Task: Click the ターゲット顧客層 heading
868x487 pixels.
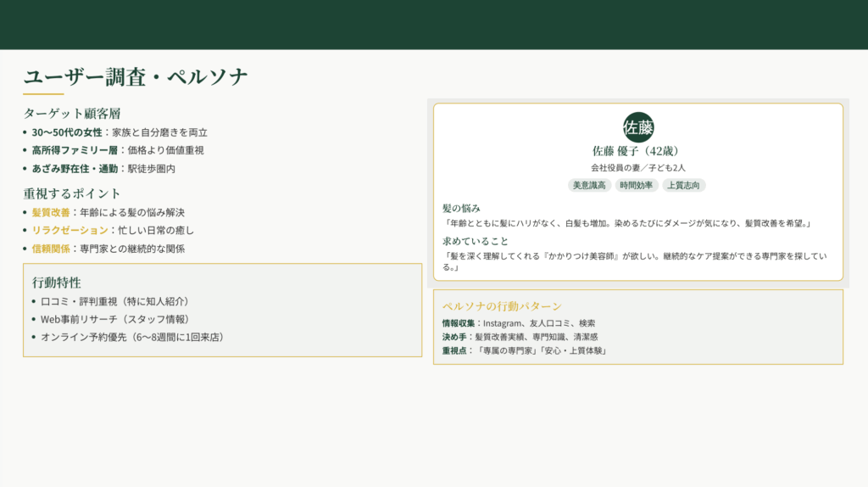Action: [x=72, y=113]
